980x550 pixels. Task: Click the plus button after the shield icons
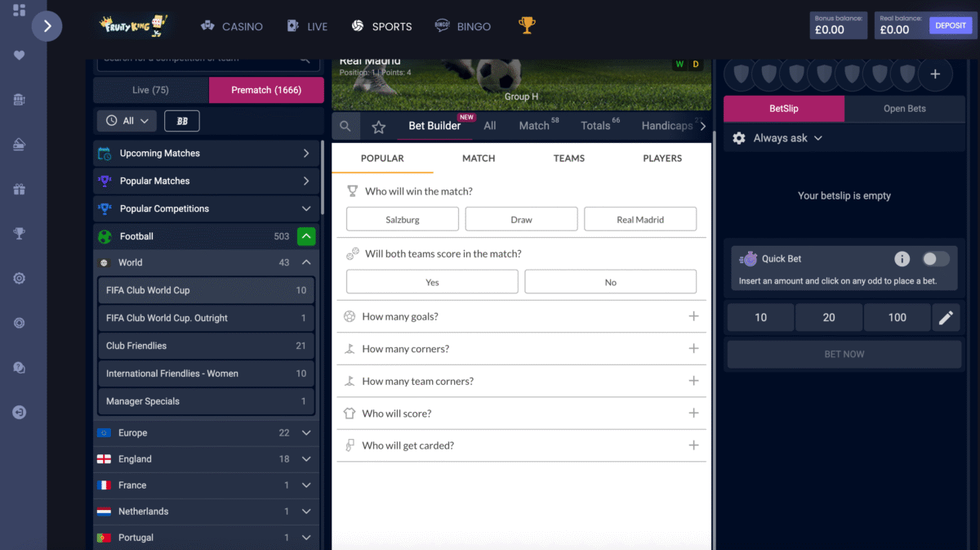935,74
